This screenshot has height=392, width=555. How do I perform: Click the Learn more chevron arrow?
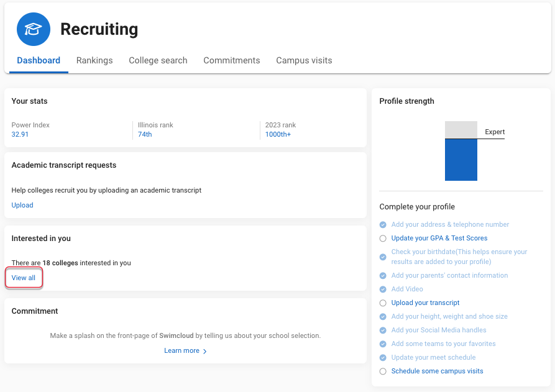[204, 351]
